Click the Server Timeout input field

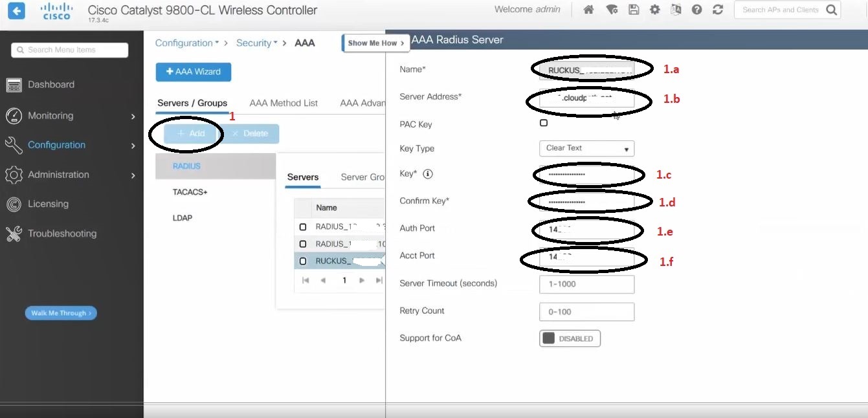pyautogui.click(x=586, y=284)
